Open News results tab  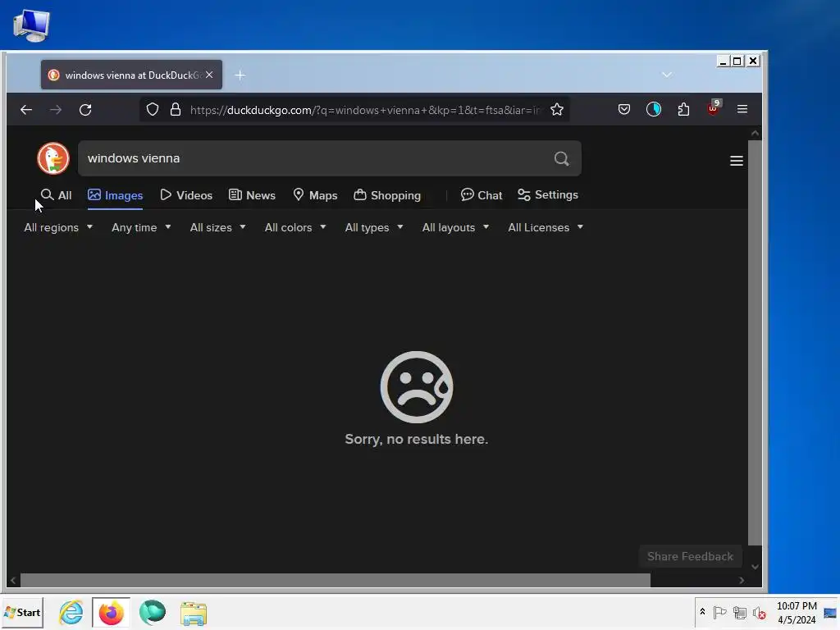click(x=252, y=195)
